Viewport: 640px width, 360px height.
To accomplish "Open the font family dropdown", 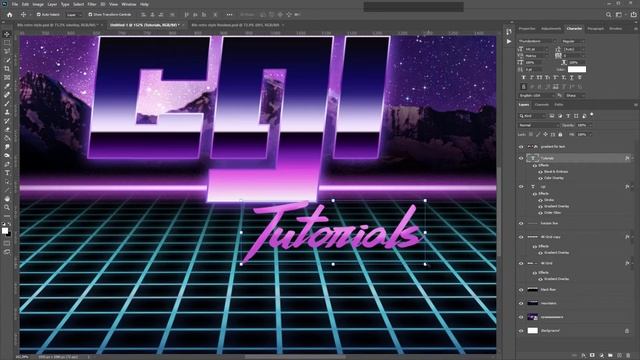I will coord(537,42).
